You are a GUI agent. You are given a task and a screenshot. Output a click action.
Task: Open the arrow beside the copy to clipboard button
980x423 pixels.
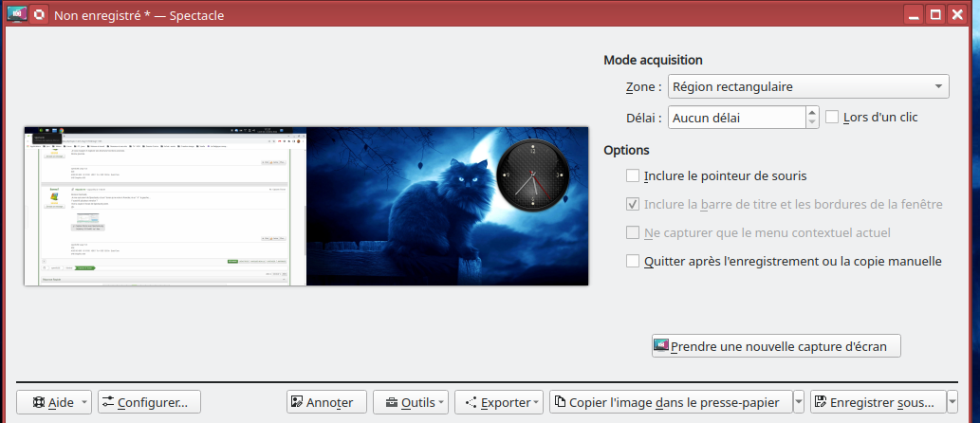pyautogui.click(x=799, y=402)
